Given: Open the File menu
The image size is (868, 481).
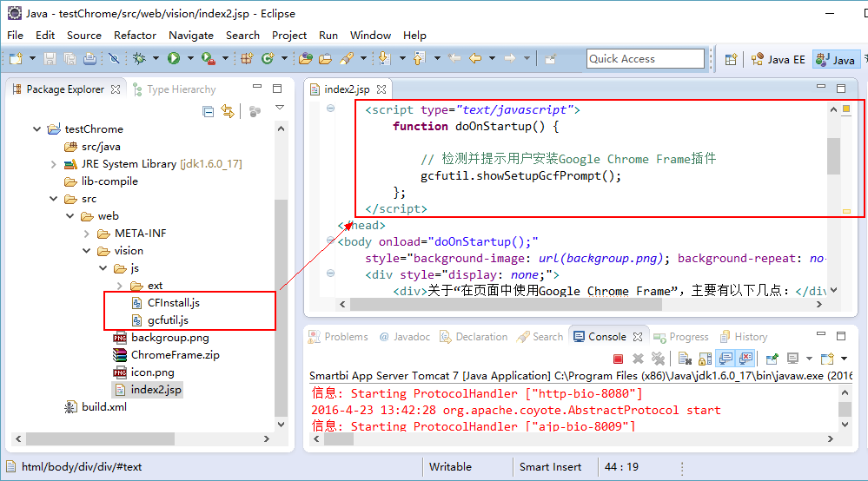Looking at the screenshot, I should pyautogui.click(x=15, y=36).
